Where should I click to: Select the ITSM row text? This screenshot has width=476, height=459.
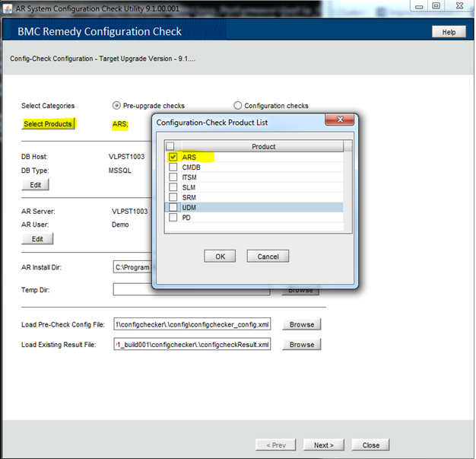pyautogui.click(x=189, y=177)
